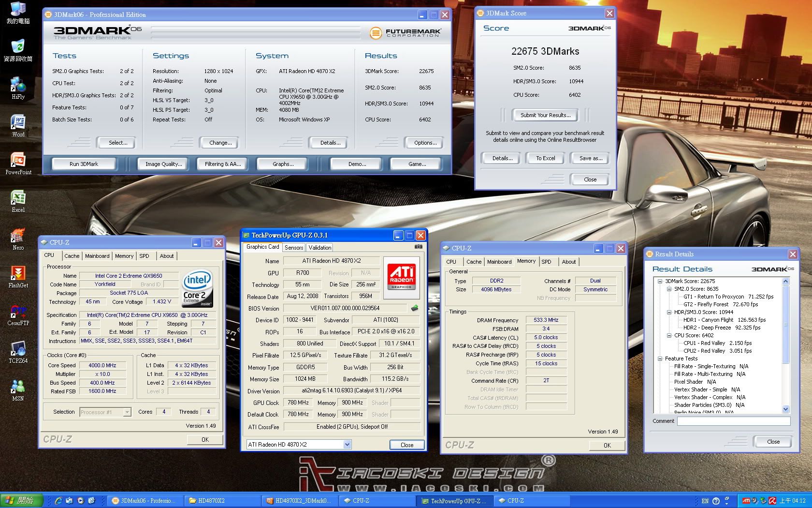812x508 pixels.
Task: Click the To Excel button
Action: point(545,158)
